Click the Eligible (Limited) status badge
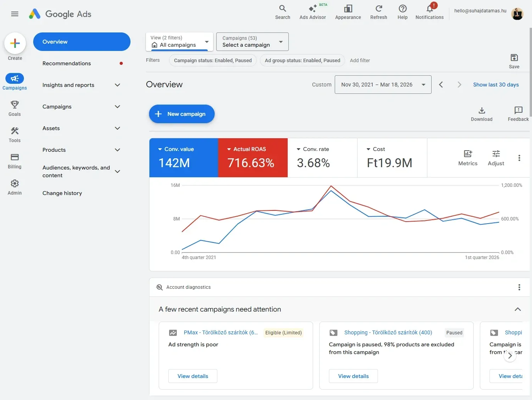Viewport: 532px width, 400px height. 283,333
